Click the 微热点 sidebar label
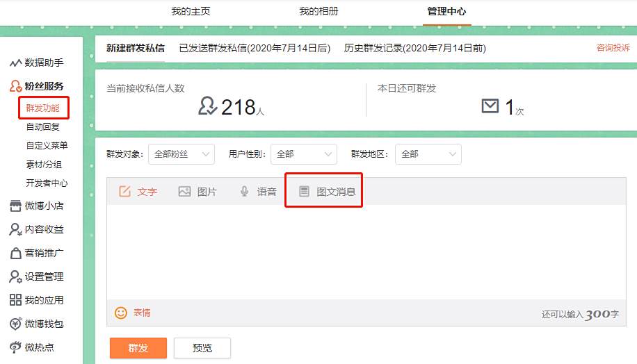 [x=39, y=347]
